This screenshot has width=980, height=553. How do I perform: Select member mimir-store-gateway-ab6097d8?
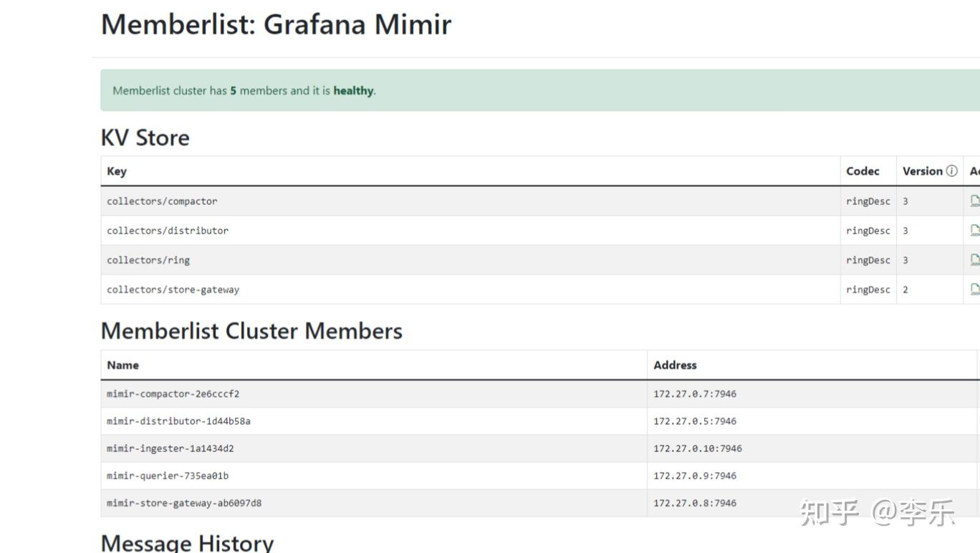pyautogui.click(x=183, y=503)
